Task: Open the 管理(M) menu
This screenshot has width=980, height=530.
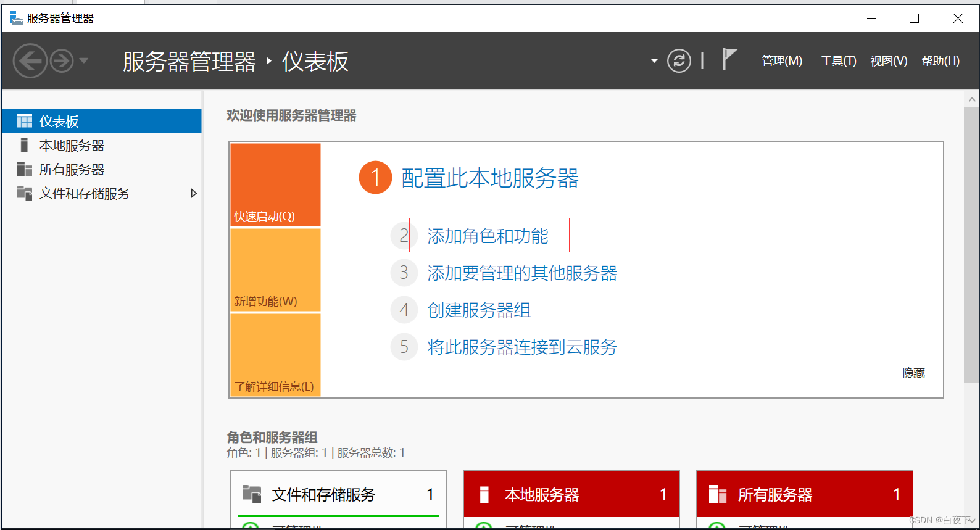Action: (x=782, y=61)
